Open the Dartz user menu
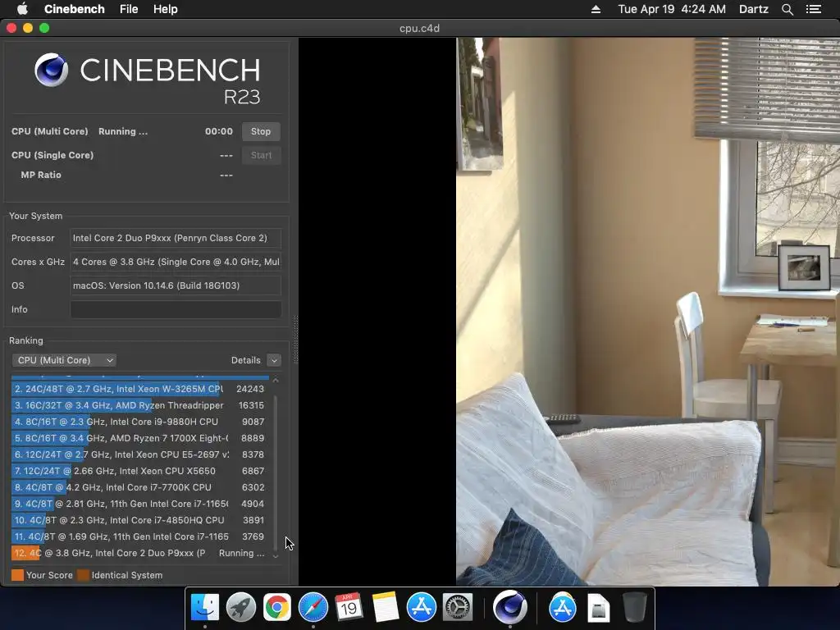The height and width of the screenshot is (630, 840). tap(753, 9)
